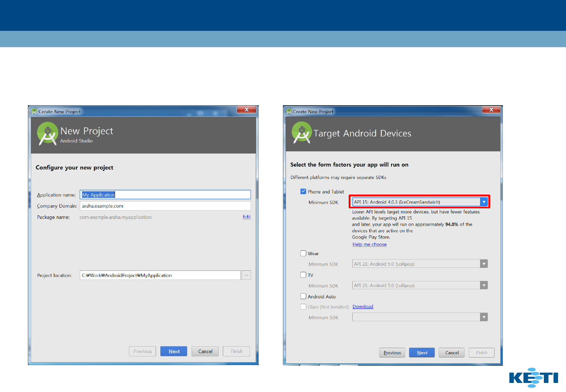Click the Company Domain text field
Viewport: 566px width, 392px height.
(x=165, y=206)
